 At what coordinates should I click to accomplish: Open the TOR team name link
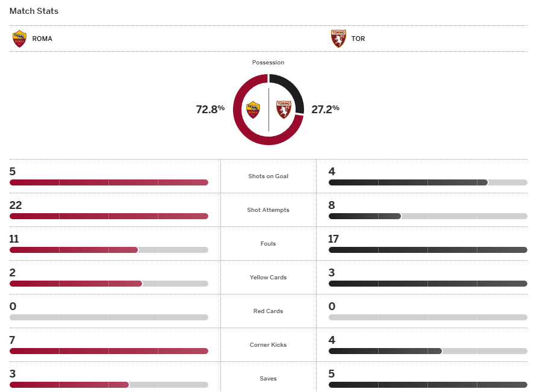[x=358, y=39]
